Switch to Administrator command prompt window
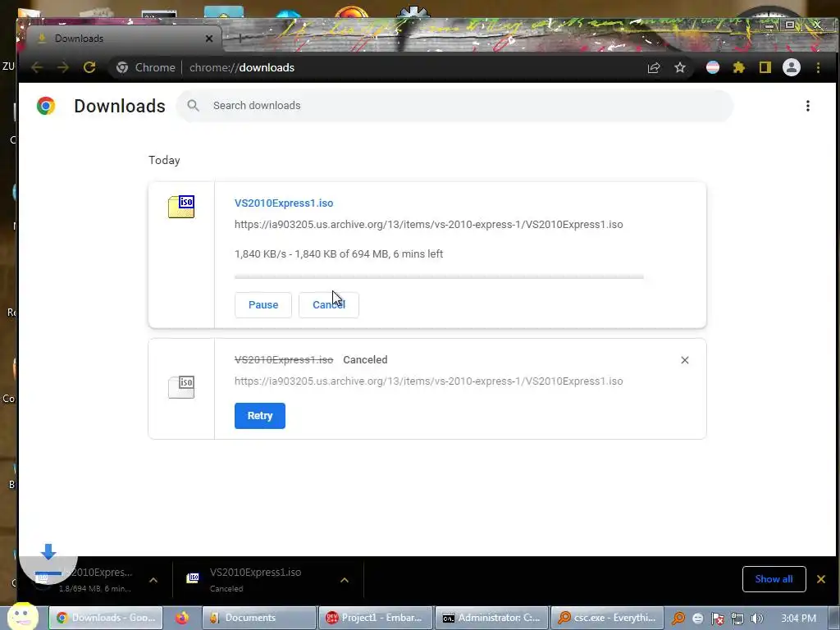The height and width of the screenshot is (630, 840). (x=492, y=618)
